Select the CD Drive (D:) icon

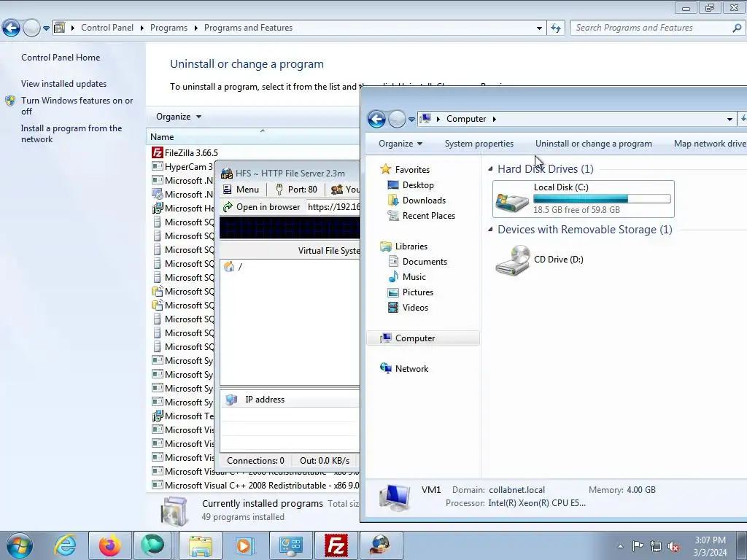coord(513,260)
